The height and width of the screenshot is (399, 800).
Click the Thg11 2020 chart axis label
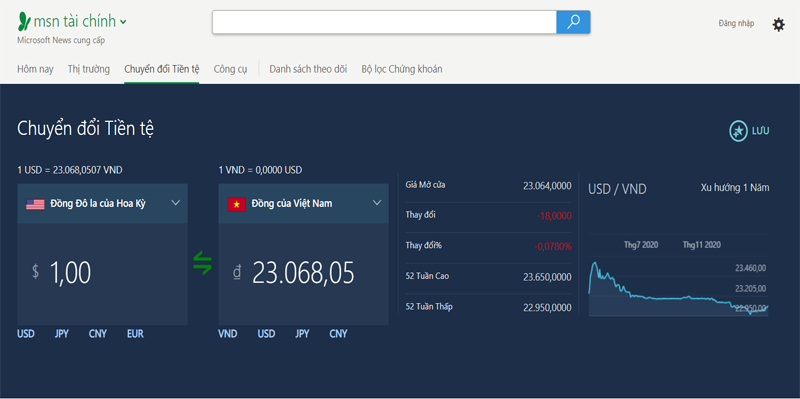pos(702,245)
